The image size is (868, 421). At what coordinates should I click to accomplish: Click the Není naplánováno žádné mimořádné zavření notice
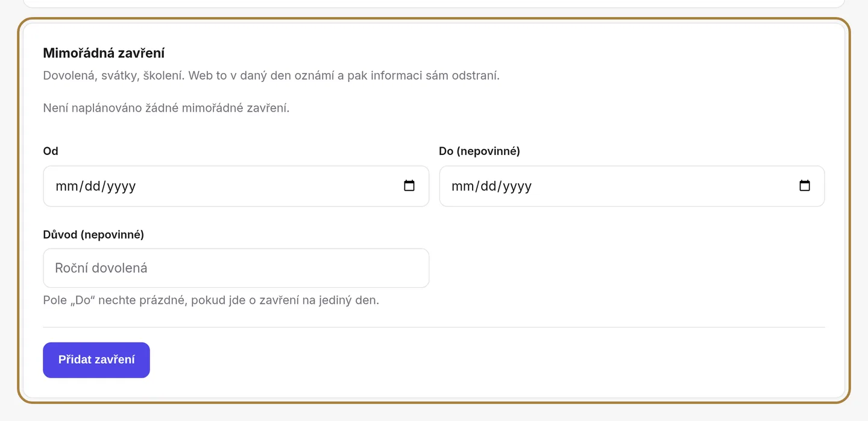click(166, 109)
